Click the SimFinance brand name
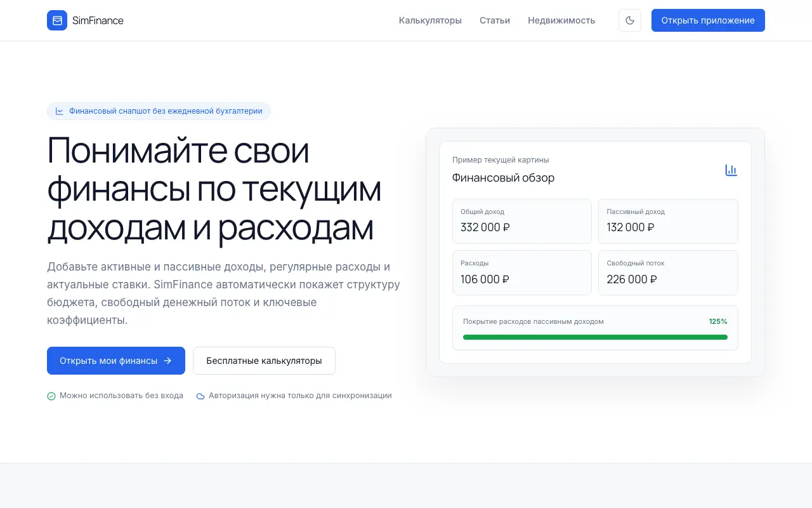 click(98, 20)
